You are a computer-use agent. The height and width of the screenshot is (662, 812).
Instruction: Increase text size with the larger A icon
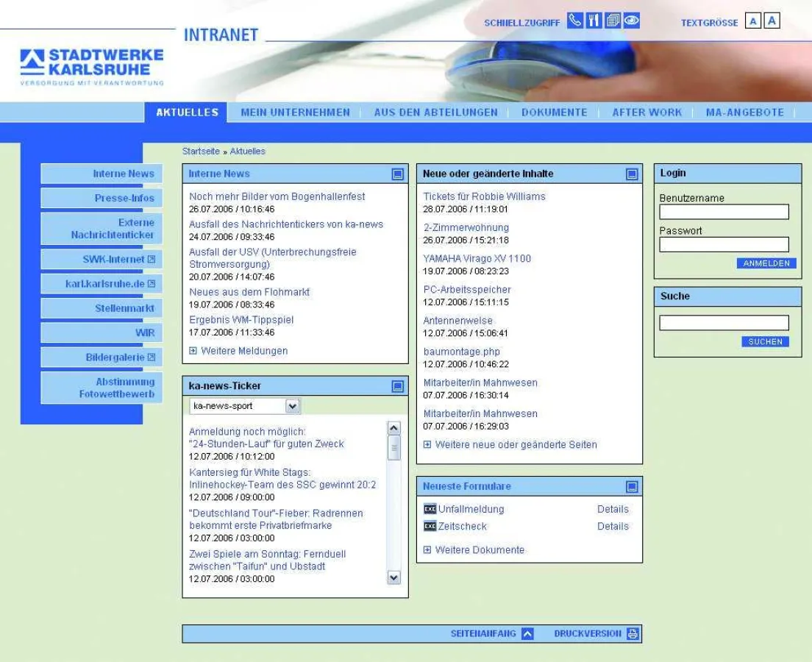point(772,21)
